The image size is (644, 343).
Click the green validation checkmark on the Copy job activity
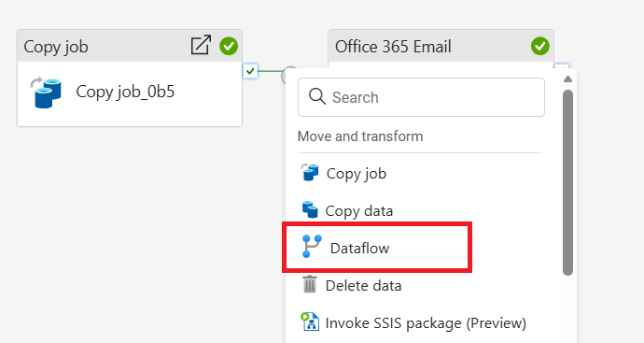pos(229,46)
